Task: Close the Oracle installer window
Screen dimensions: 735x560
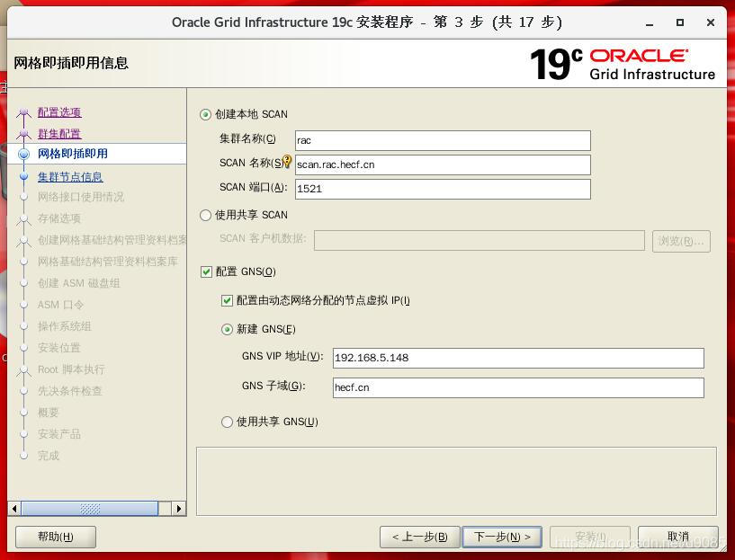Action: (x=711, y=22)
